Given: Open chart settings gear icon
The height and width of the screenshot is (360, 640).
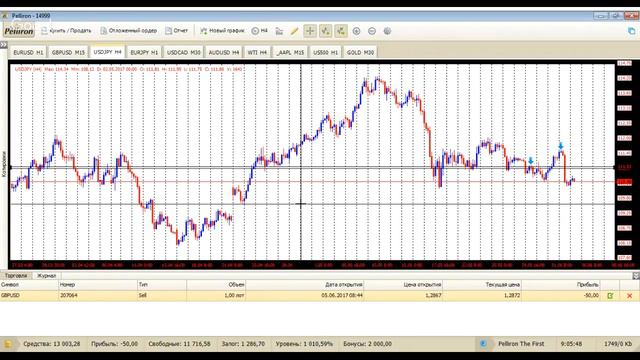Looking at the screenshot, I should click(387, 31).
